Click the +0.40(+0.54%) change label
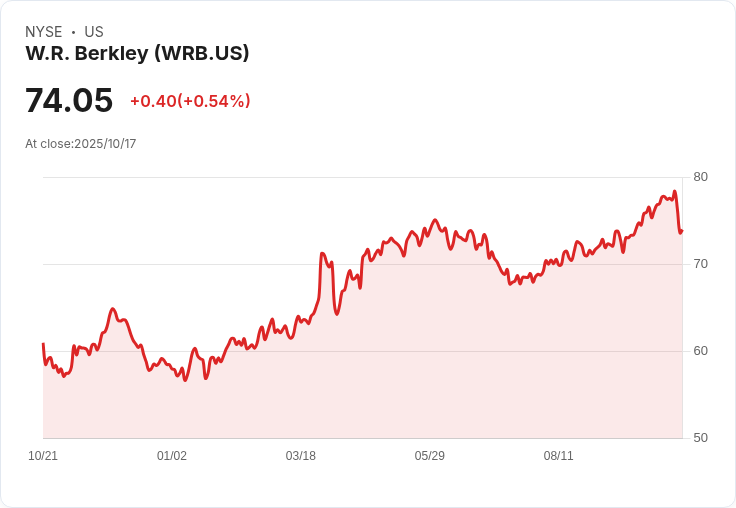736x508 pixels. pyautogui.click(x=190, y=101)
